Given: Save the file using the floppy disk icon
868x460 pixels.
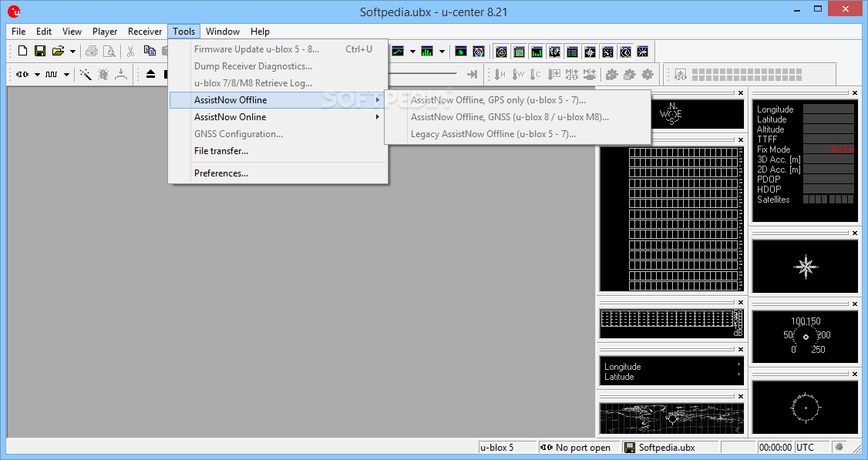Looking at the screenshot, I should pyautogui.click(x=40, y=51).
